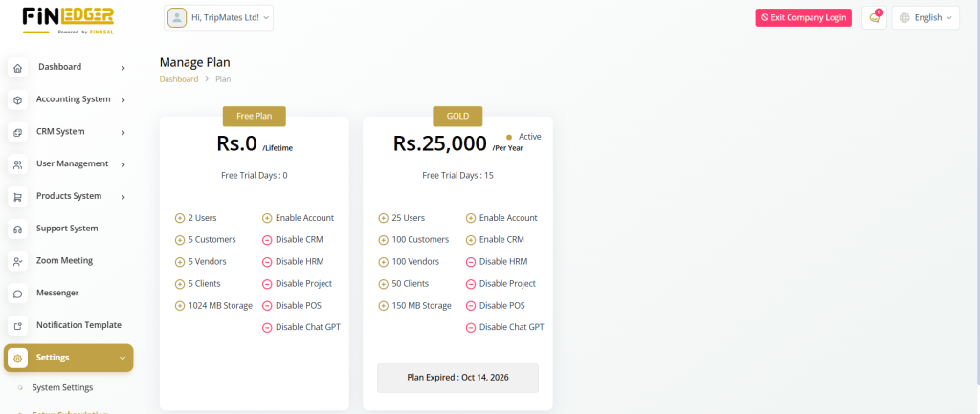980x414 pixels.
Task: Open the English language dropdown
Action: tap(925, 17)
